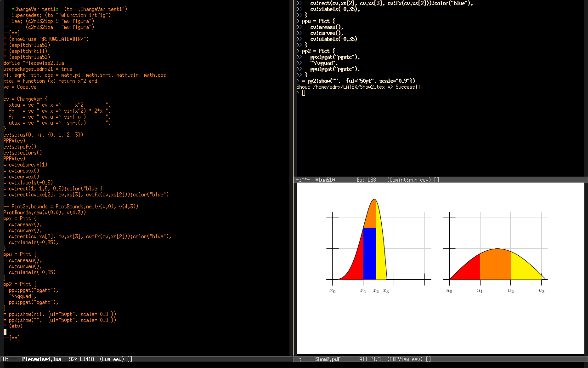
Task: Click the (c2m232ipa "mv-figura") sexp
Action: point(60,27)
